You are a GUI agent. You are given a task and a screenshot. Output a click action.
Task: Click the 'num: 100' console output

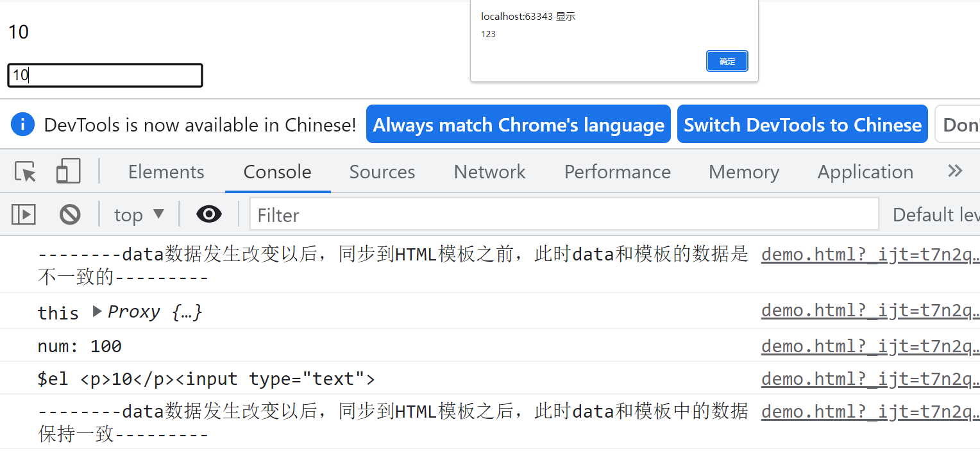pyautogui.click(x=80, y=346)
